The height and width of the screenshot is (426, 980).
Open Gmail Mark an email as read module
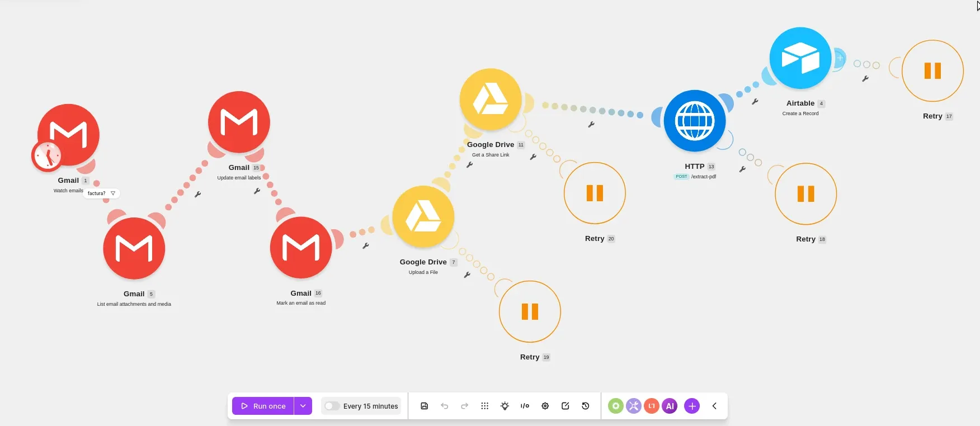[x=301, y=248]
